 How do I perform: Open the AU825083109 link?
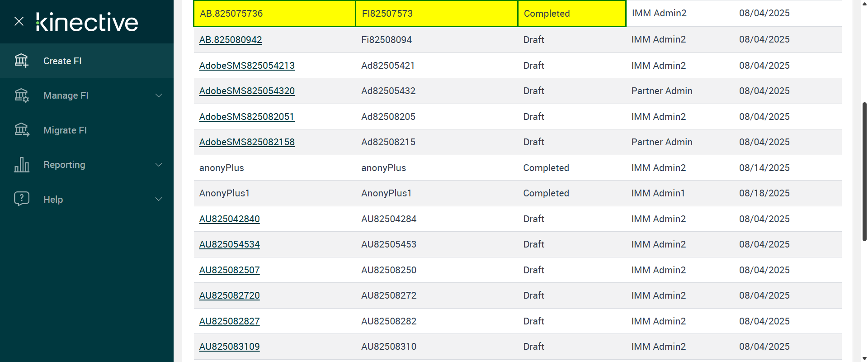pos(230,347)
